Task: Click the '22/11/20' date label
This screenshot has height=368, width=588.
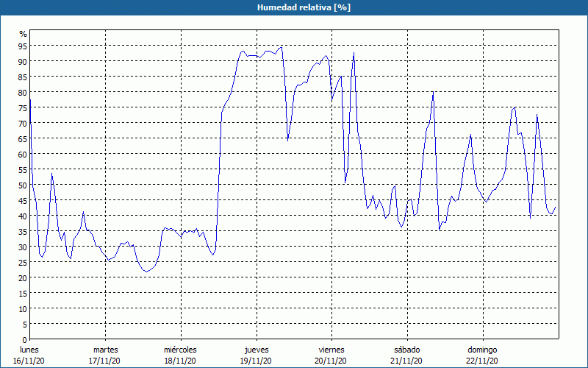Action: (x=482, y=361)
